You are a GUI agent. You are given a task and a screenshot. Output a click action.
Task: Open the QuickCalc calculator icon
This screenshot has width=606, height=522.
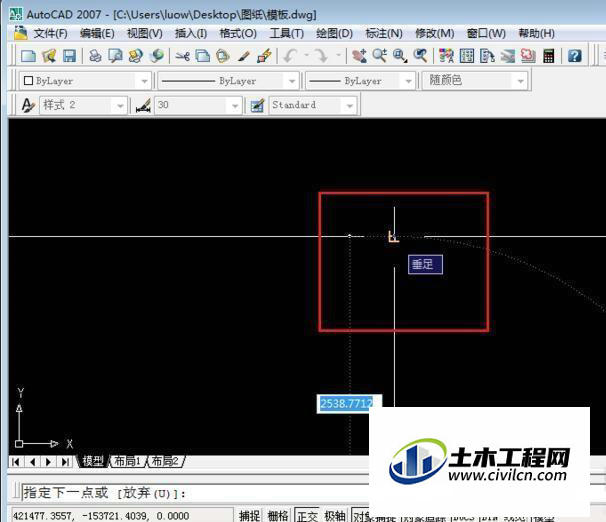click(x=548, y=56)
